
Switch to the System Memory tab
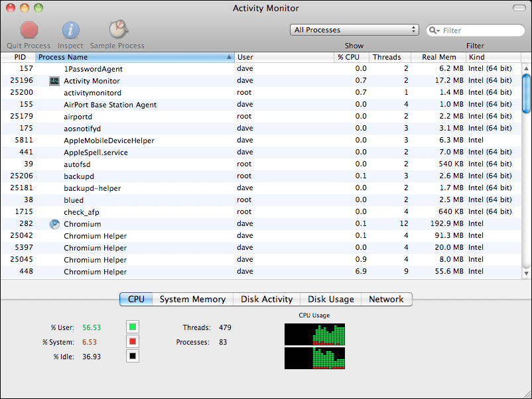click(193, 300)
